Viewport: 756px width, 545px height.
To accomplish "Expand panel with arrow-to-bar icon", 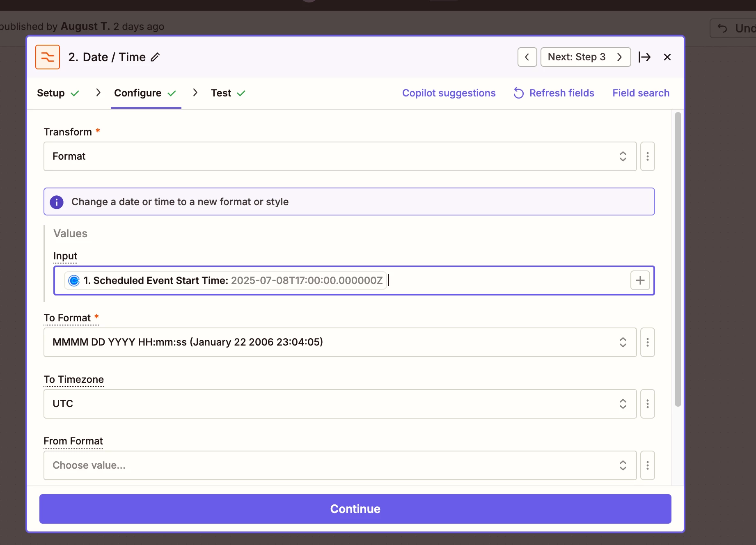I will 644,57.
